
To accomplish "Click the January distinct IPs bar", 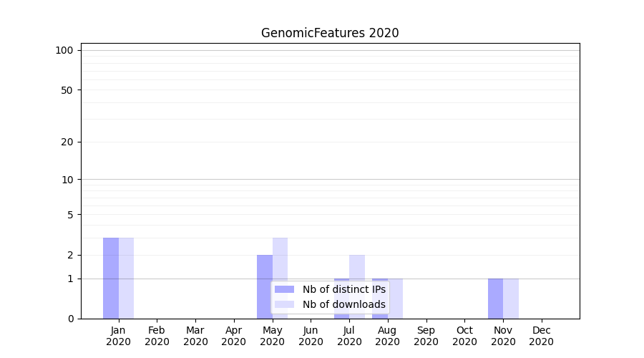I will (x=111, y=278).
